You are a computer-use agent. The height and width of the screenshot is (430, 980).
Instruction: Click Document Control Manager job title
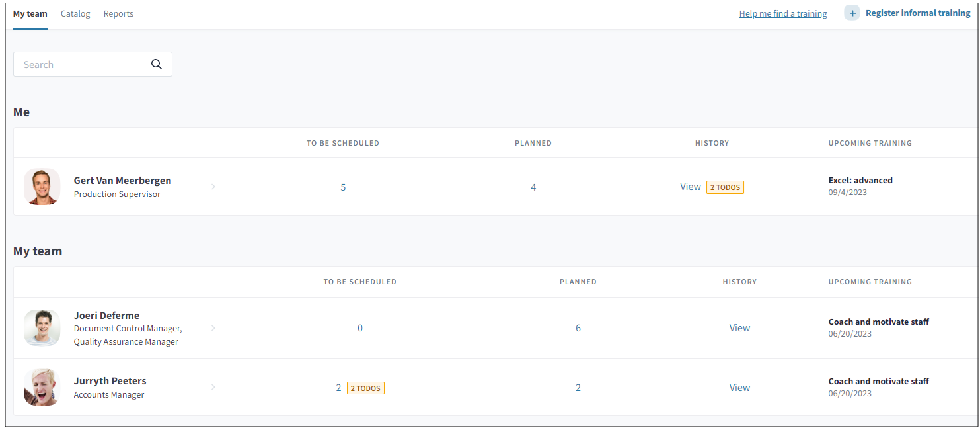128,329
